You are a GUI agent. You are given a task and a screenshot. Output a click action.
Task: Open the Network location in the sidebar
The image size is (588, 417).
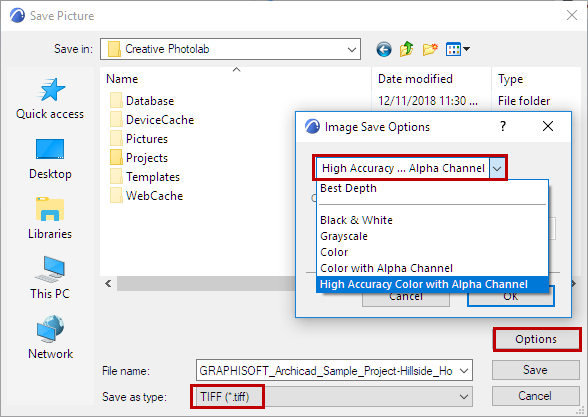[x=50, y=338]
